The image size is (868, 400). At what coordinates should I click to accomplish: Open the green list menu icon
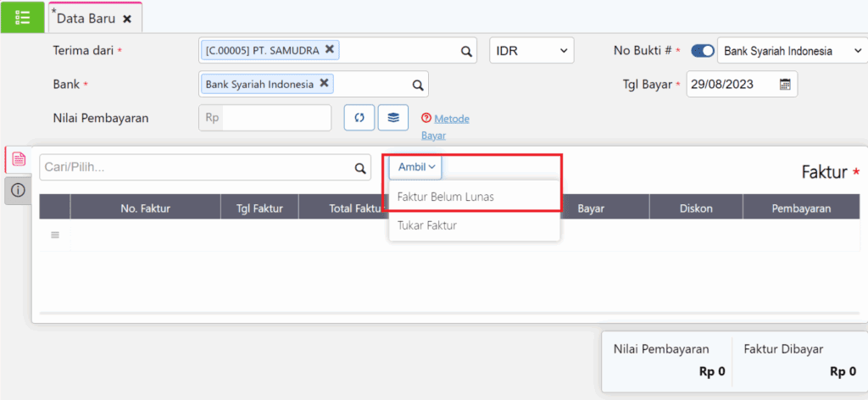pos(22,17)
